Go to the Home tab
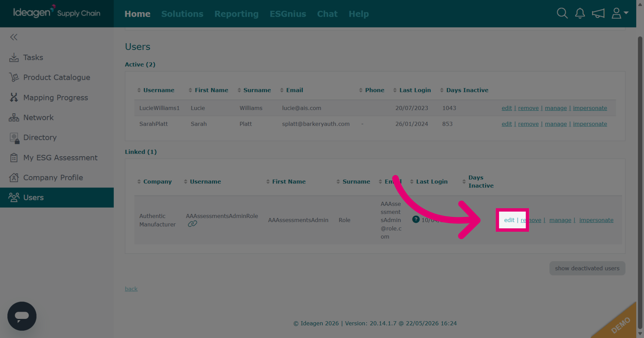The image size is (644, 338). (x=138, y=14)
